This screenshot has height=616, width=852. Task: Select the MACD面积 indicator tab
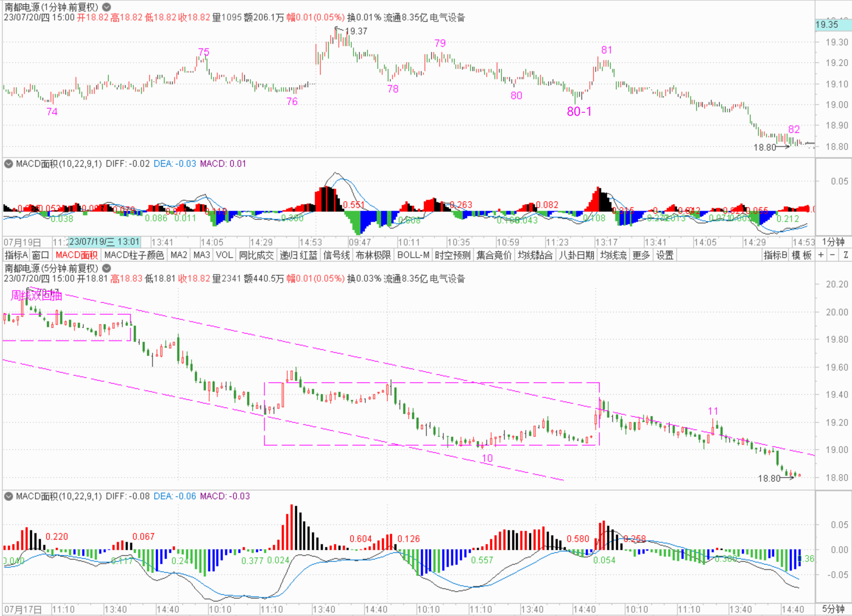(x=77, y=255)
